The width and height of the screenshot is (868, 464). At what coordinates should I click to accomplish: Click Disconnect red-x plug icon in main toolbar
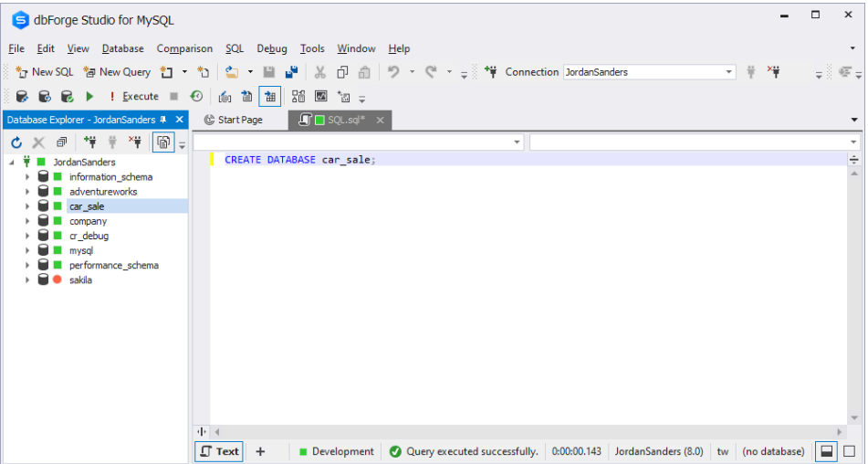pos(774,72)
